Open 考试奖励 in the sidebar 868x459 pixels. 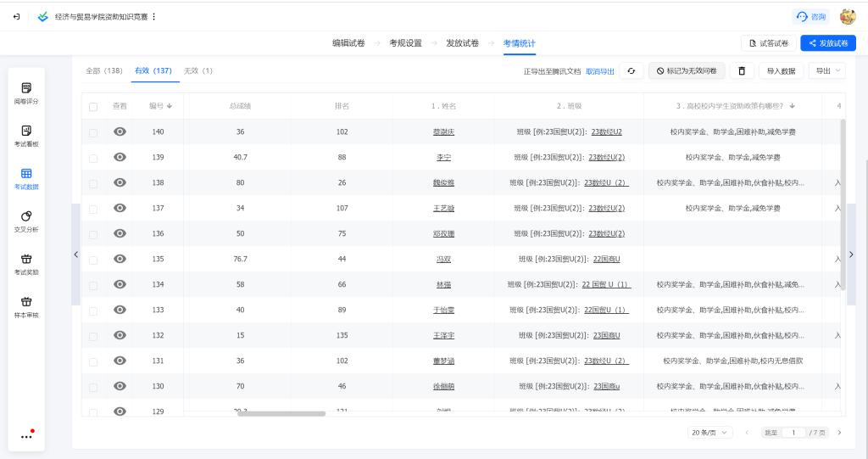click(26, 264)
